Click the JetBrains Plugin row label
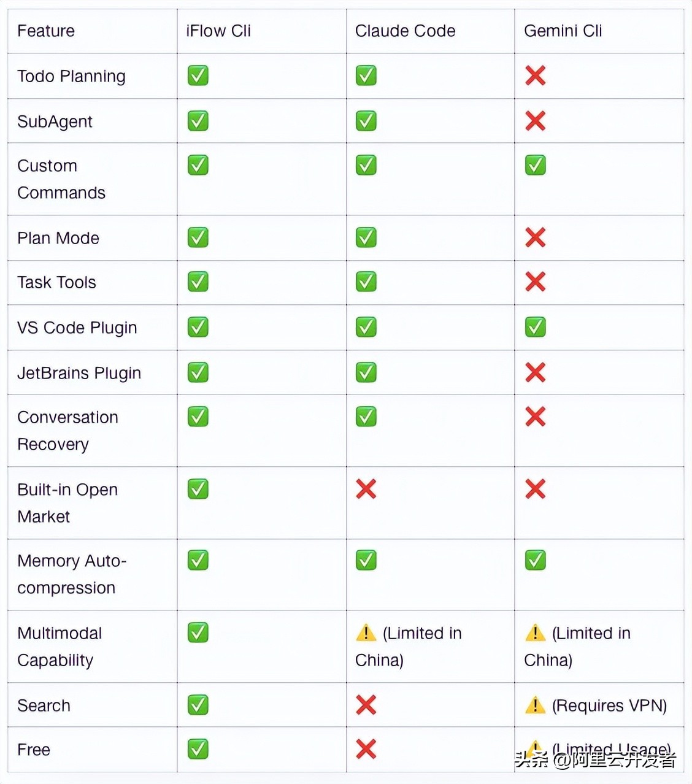This screenshot has height=784, width=692. tap(79, 373)
